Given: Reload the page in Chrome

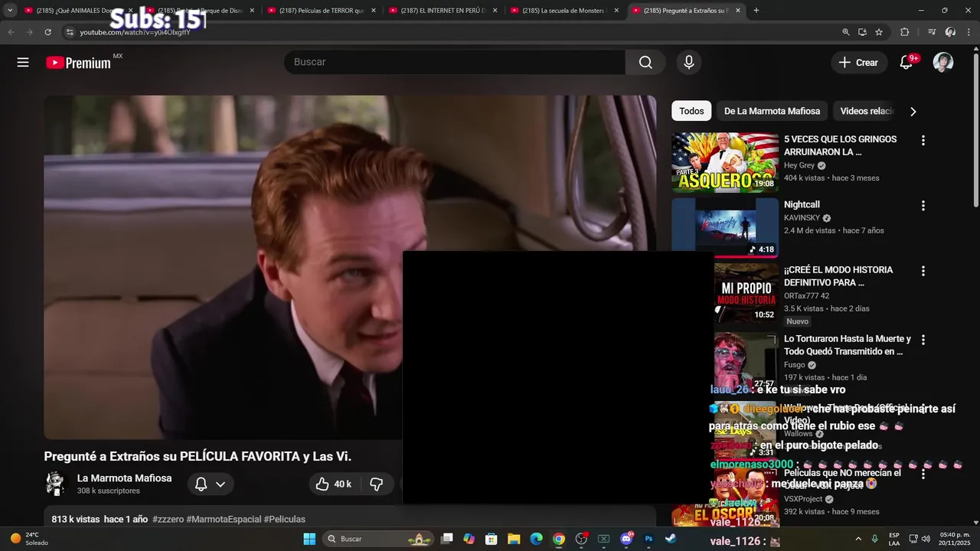Looking at the screenshot, I should pyautogui.click(x=47, y=32).
